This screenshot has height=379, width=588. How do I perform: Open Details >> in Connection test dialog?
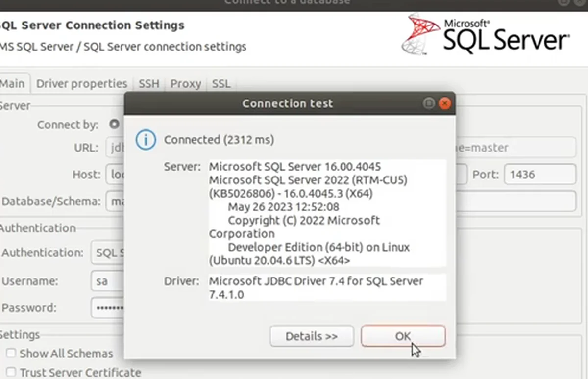tap(312, 336)
